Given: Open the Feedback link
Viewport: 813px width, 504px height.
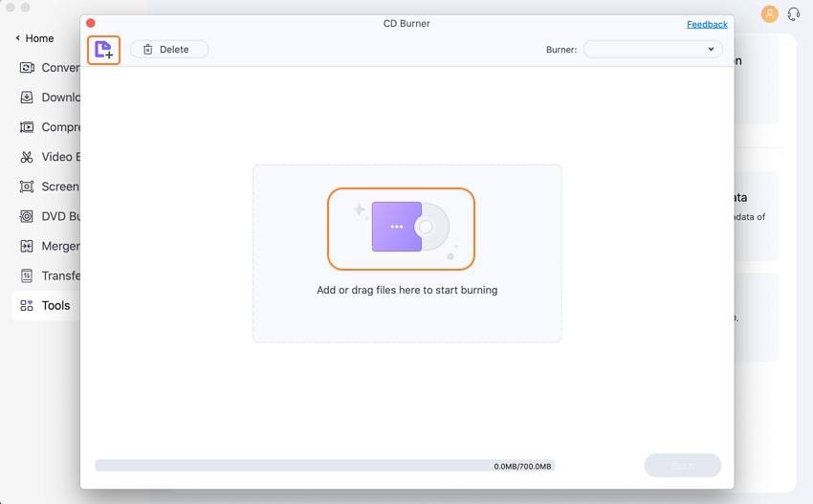Looking at the screenshot, I should coord(707,24).
